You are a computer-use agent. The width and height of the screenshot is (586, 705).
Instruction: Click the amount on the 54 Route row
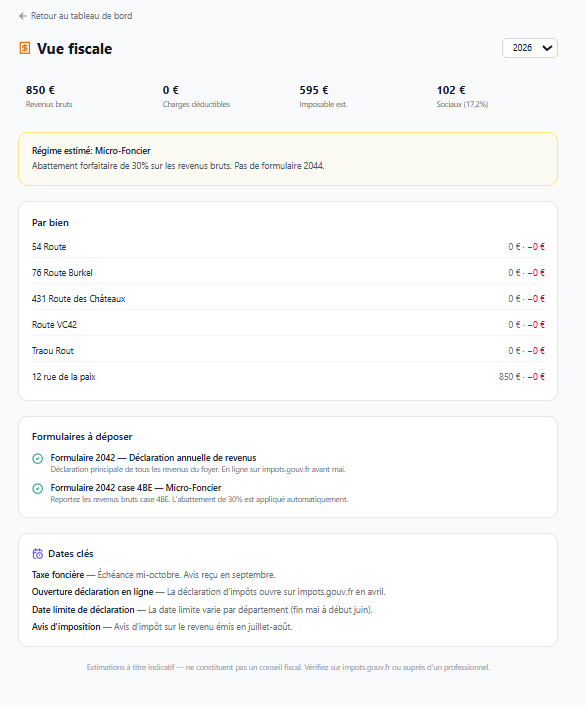pyautogui.click(x=526, y=247)
